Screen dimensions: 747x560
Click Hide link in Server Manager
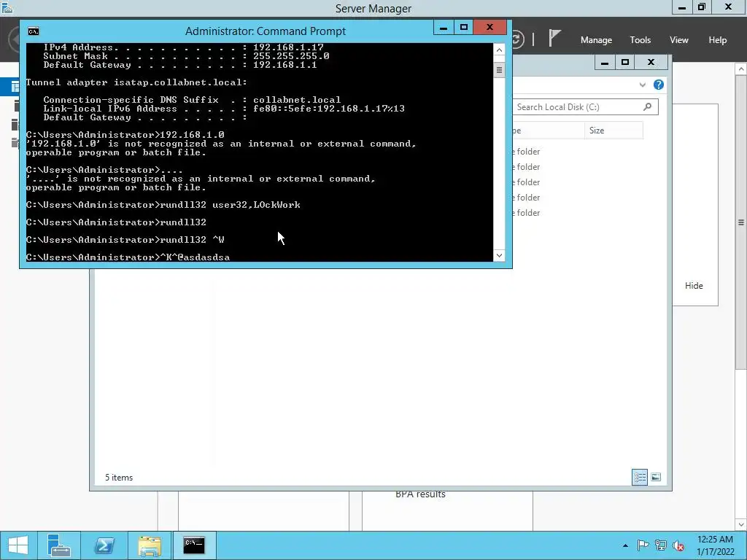[694, 286]
